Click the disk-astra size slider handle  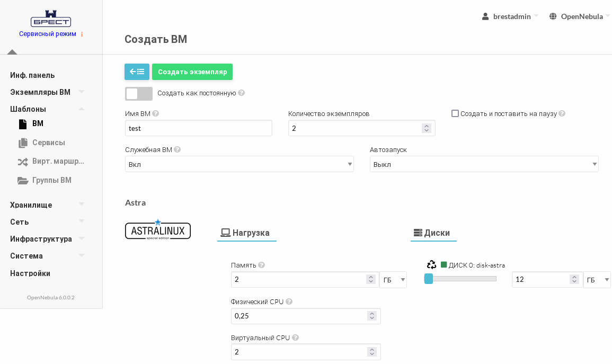click(429, 279)
